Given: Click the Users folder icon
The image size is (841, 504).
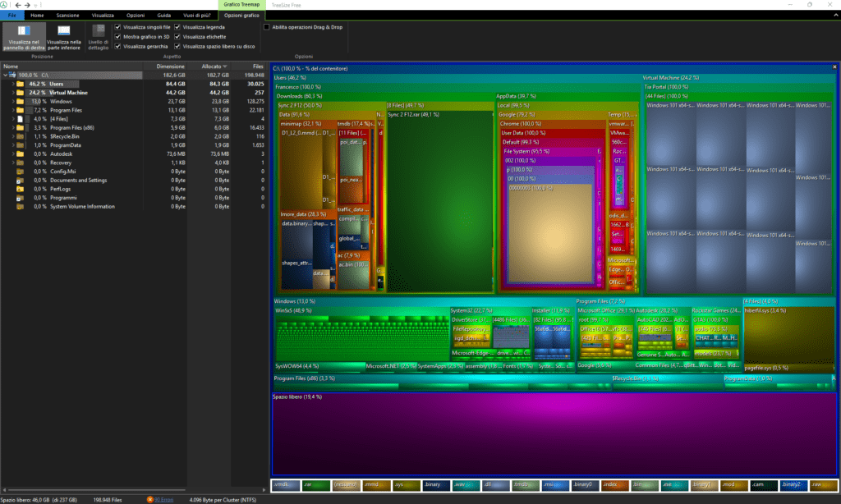Looking at the screenshot, I should 19,84.
